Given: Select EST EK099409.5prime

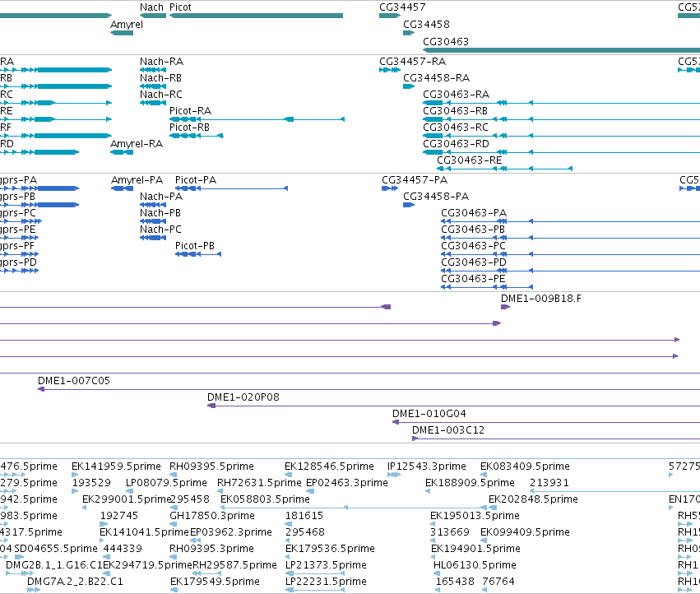Looking at the screenshot, I should click(x=484, y=541).
